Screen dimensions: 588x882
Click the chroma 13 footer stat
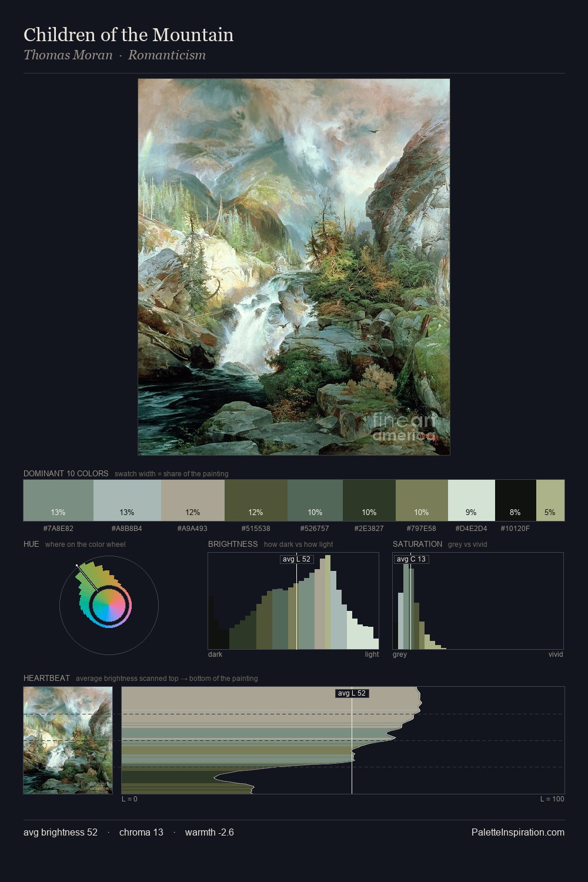[x=141, y=832]
